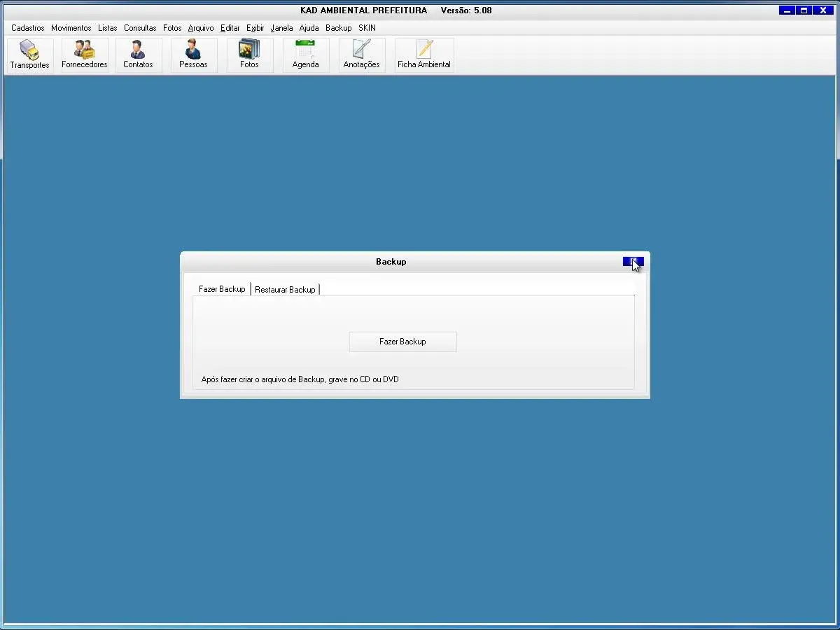Open the Exibir menu

255,28
